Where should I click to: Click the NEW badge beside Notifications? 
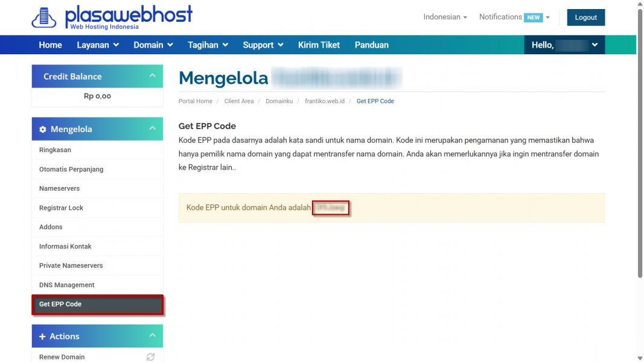tap(533, 17)
